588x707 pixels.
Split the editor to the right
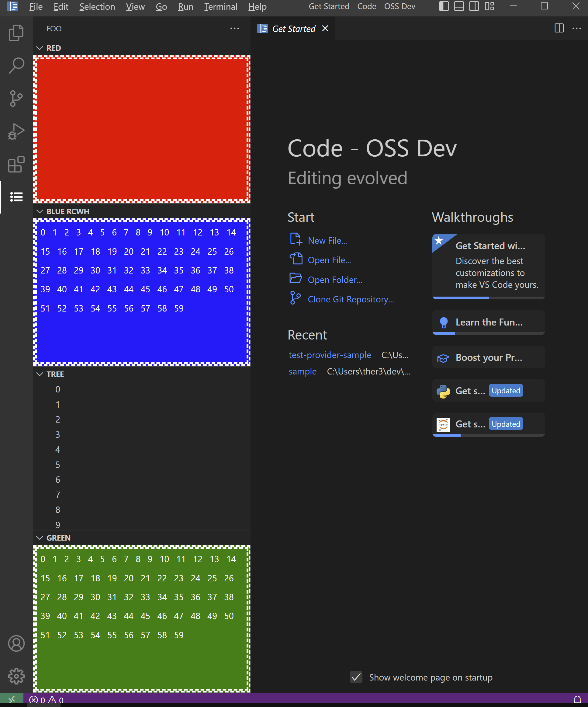tap(559, 28)
